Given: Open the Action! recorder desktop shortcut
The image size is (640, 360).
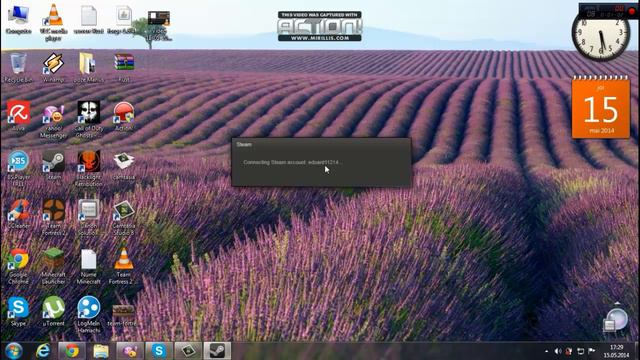Looking at the screenshot, I should pos(124,116).
